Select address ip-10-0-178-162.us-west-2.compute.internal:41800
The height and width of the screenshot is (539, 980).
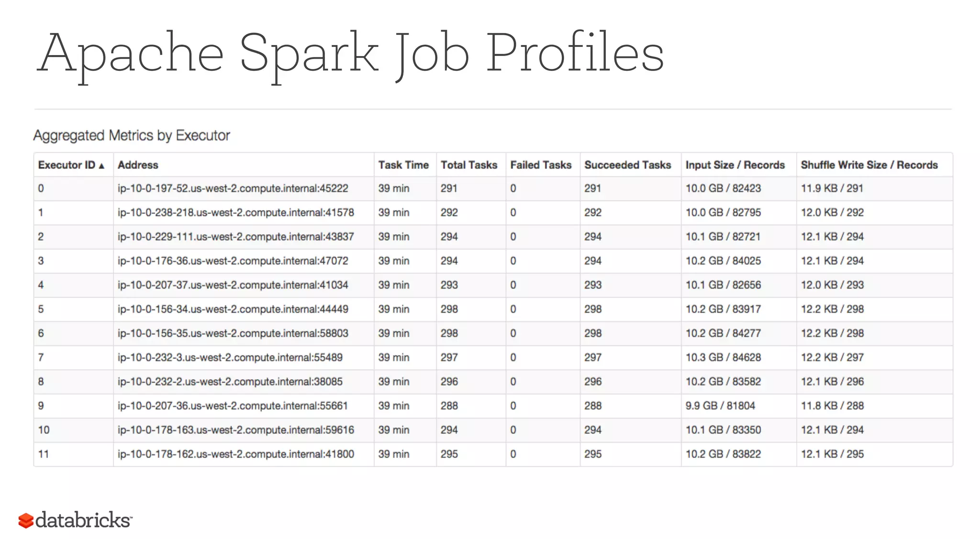point(236,454)
